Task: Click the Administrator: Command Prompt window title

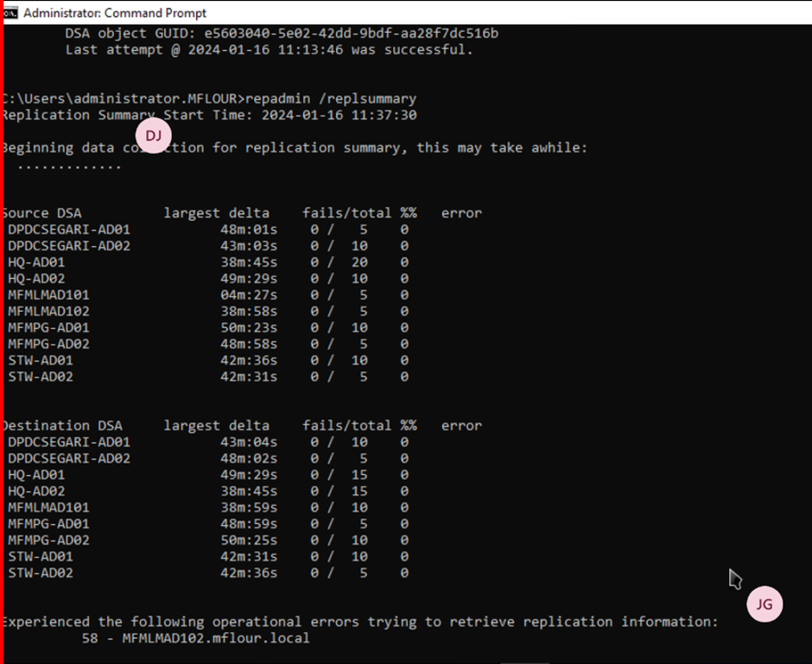Action: tap(115, 13)
